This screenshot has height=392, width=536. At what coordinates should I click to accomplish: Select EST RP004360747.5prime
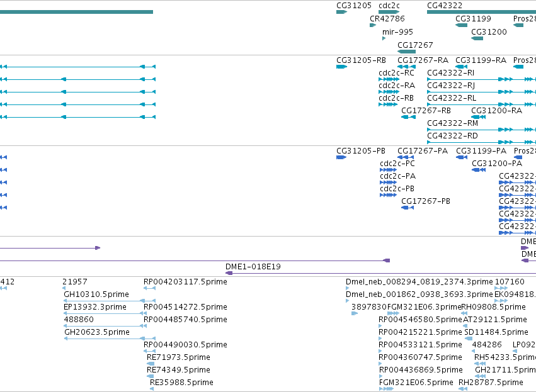coord(421,357)
